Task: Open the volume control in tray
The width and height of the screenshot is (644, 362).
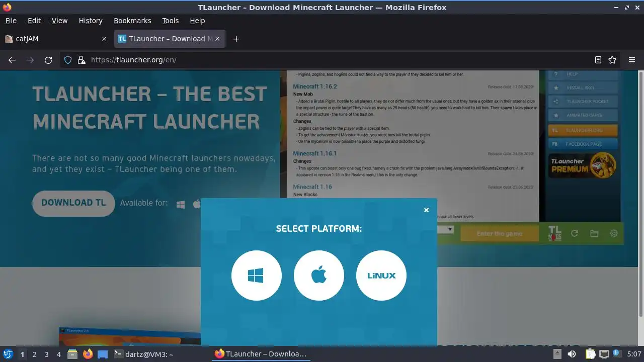Action: tap(572, 354)
